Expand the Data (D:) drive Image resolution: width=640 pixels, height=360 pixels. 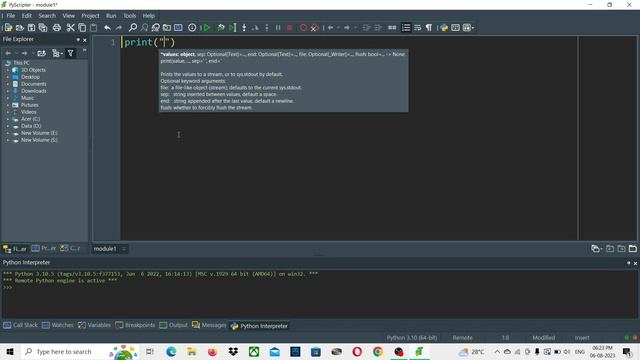(8, 126)
